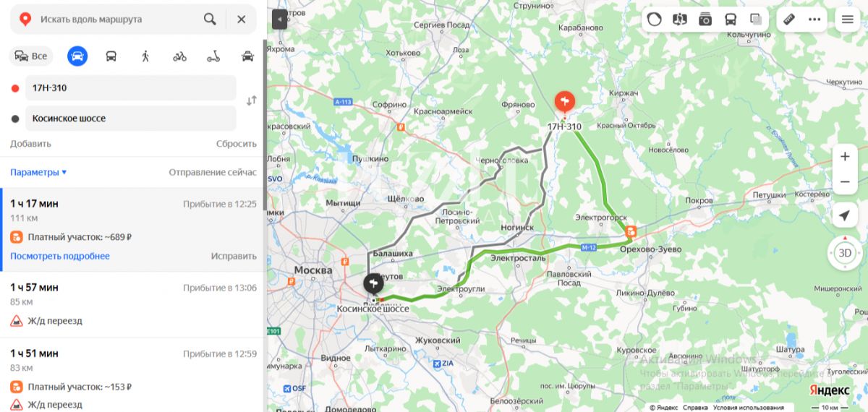This screenshot has height=412, width=868.
Task: Zoom in the map with plus
Action: (x=845, y=157)
